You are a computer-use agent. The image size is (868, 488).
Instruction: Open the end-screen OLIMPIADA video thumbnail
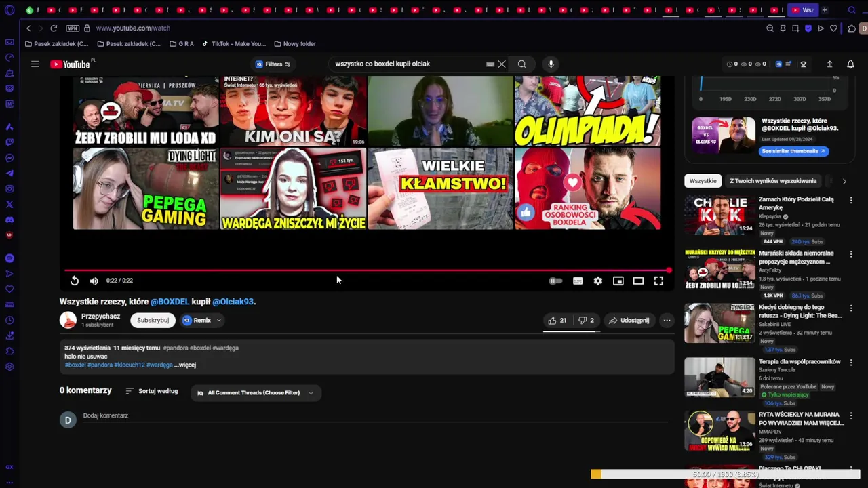point(587,110)
